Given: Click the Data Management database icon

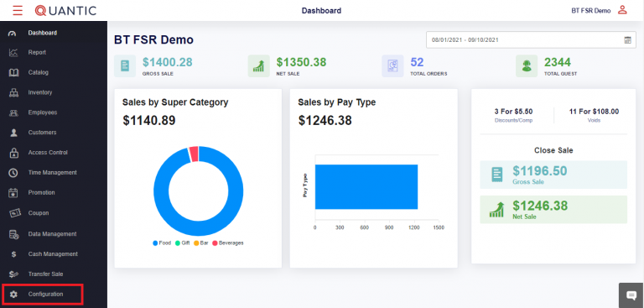Looking at the screenshot, I should point(13,234).
